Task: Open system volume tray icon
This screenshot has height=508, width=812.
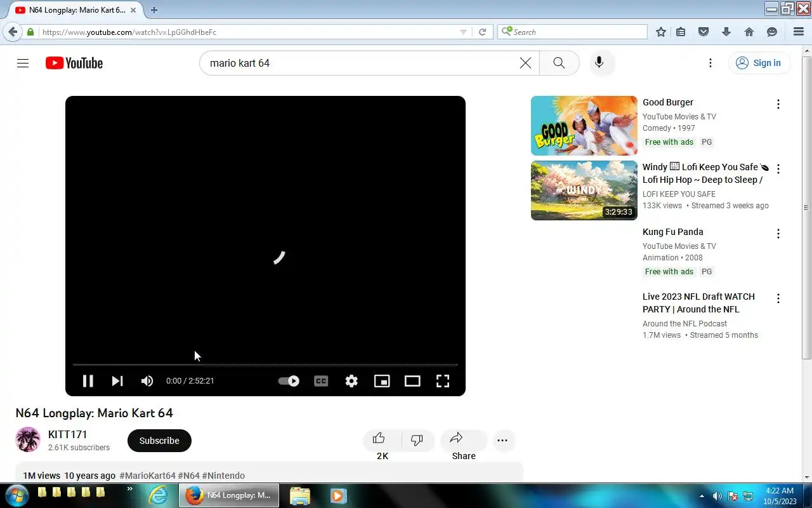Action: click(x=717, y=496)
